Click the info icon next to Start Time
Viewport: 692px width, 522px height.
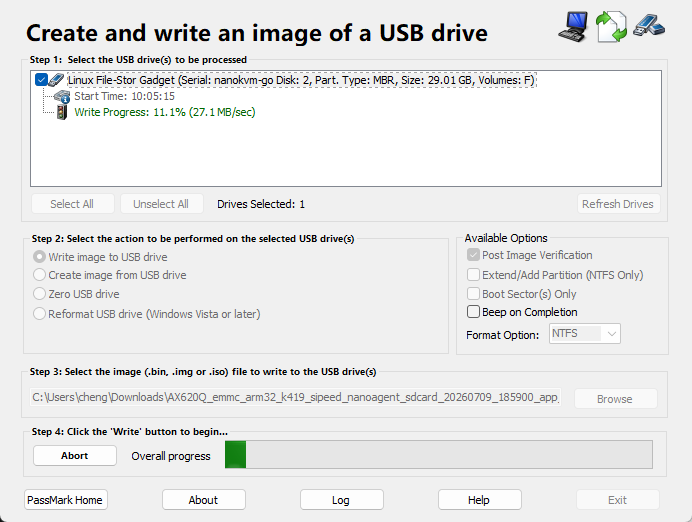coord(62,96)
